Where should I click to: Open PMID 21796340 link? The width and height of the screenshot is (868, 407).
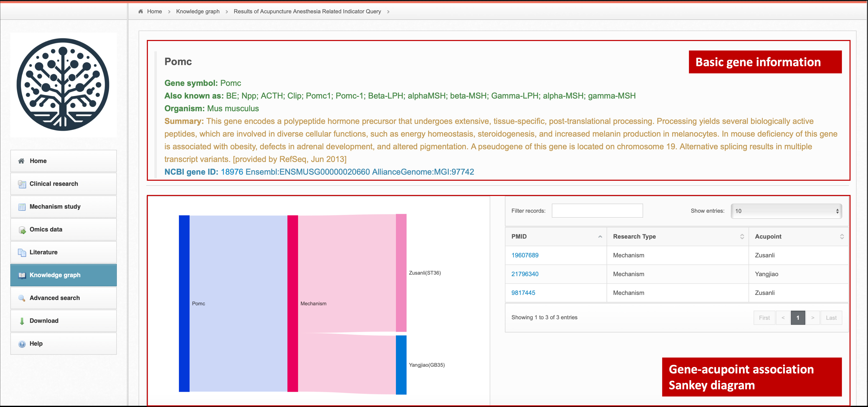click(525, 274)
